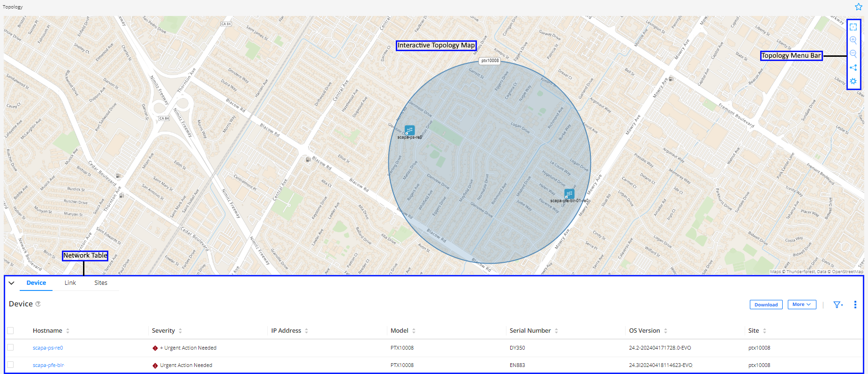868x374 pixels.
Task: Click the Hostname column header
Action: 47,331
